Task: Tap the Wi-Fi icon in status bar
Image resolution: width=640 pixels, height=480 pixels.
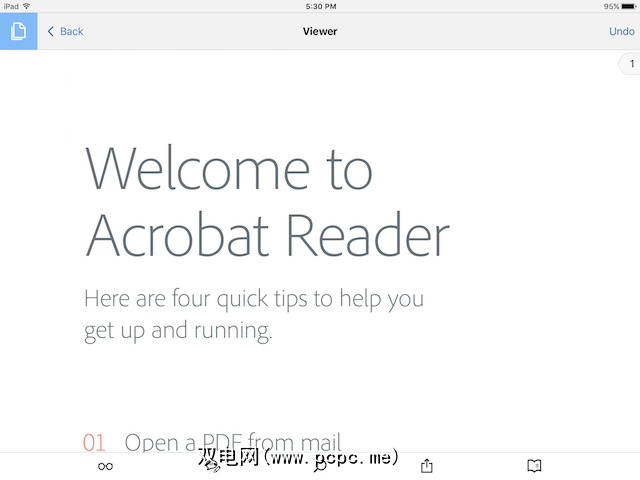Action: [27, 6]
